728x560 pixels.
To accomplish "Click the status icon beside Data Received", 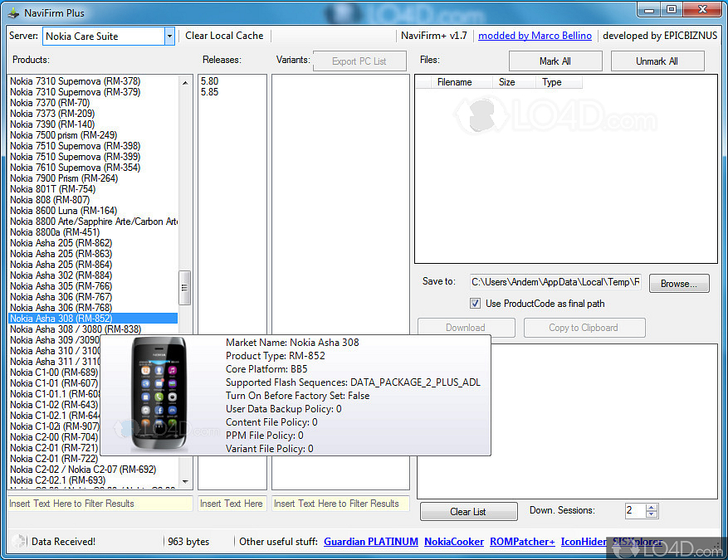I will 20,542.
